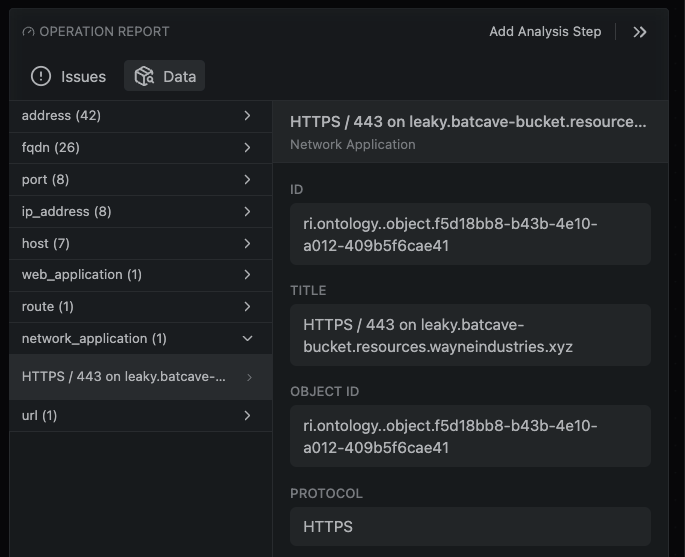Viewport: 685px width, 557px height.
Task: Click the TITLE value field
Action: (x=470, y=336)
